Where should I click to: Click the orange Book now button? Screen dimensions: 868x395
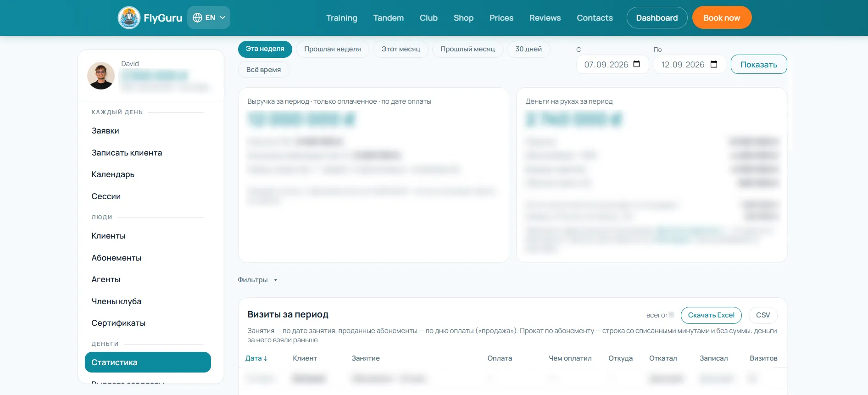point(722,18)
